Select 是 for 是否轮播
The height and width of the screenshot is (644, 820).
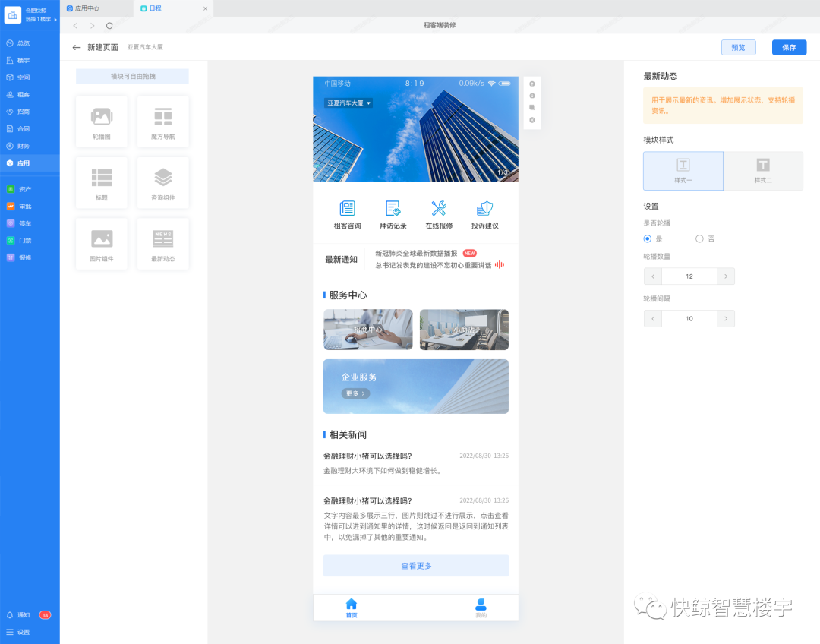(x=648, y=238)
